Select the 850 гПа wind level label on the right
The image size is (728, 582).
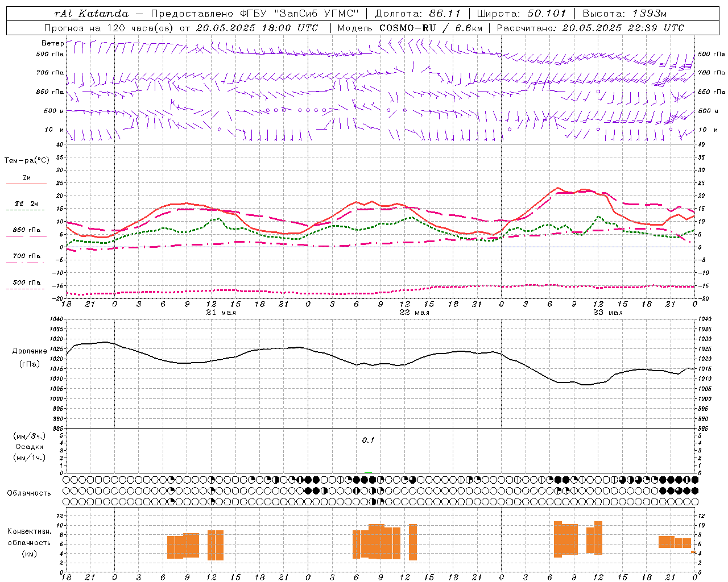tap(712, 92)
